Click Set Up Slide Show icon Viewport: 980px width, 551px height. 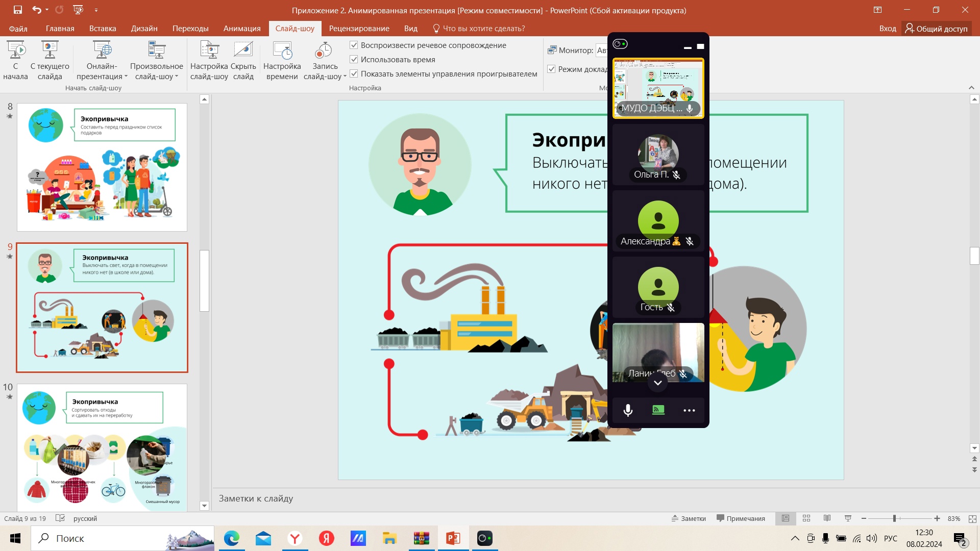[x=209, y=51]
